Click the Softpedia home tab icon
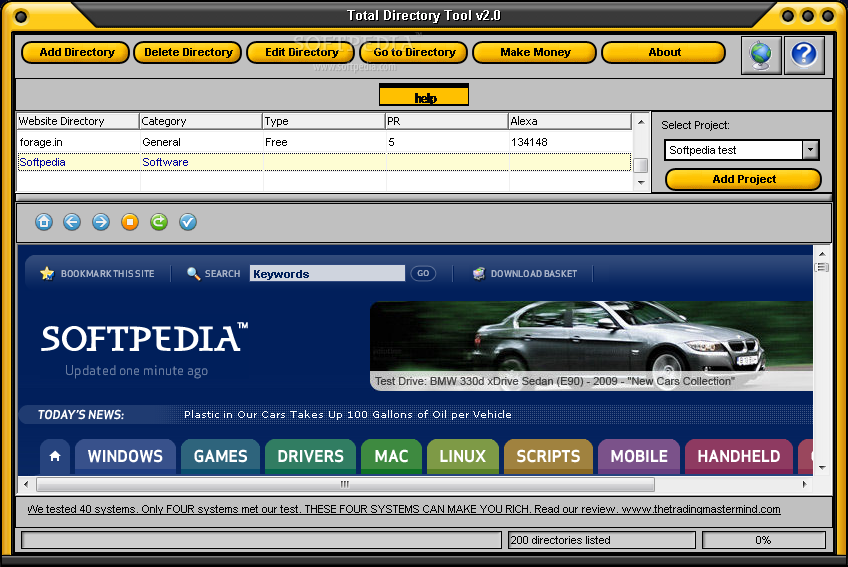Image resolution: width=848 pixels, height=567 pixels. tap(55, 457)
